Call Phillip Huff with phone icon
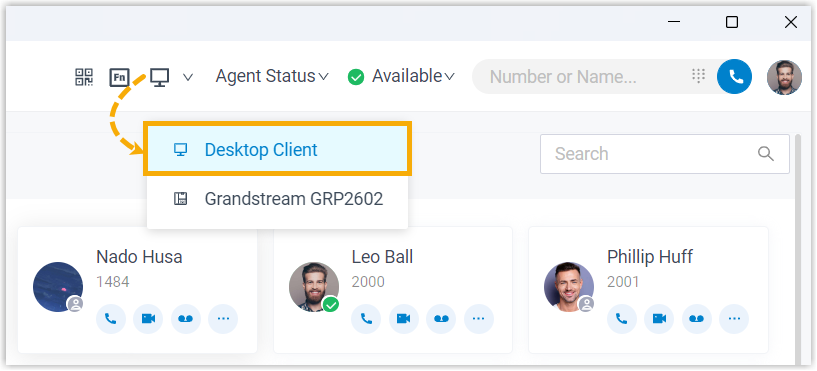Viewport: 817px width, 371px height. [622, 318]
